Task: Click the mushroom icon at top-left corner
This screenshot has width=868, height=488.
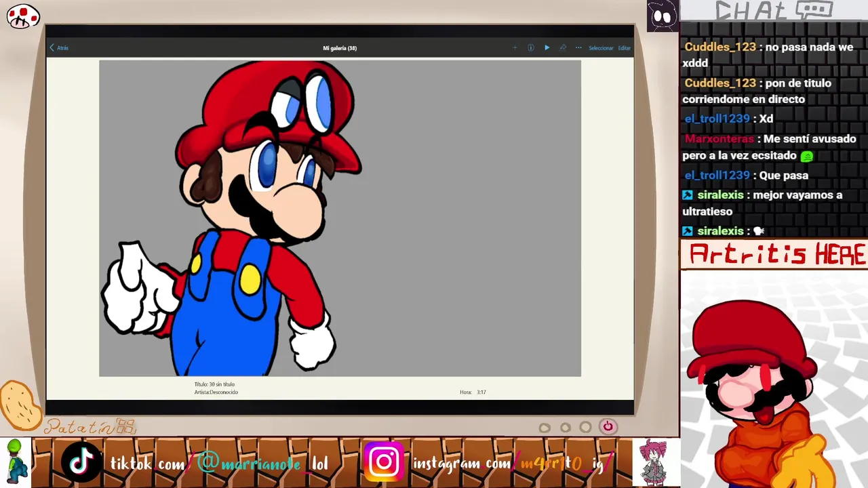Action: [23, 16]
